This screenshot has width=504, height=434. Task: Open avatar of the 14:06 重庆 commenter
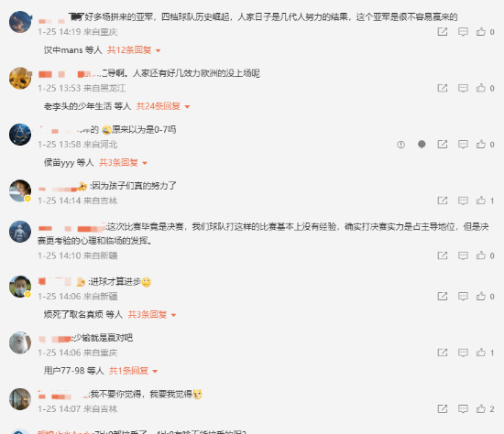point(20,342)
